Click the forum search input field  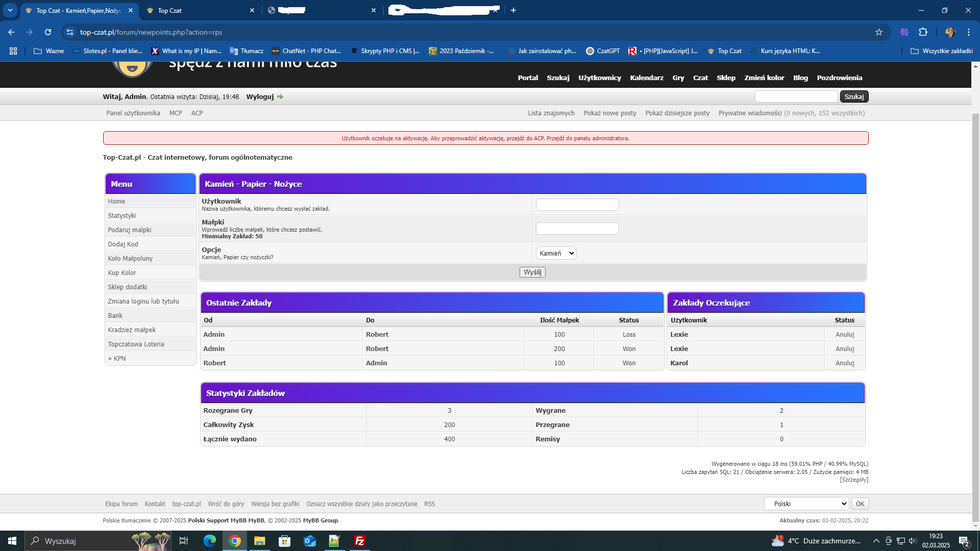pos(796,96)
